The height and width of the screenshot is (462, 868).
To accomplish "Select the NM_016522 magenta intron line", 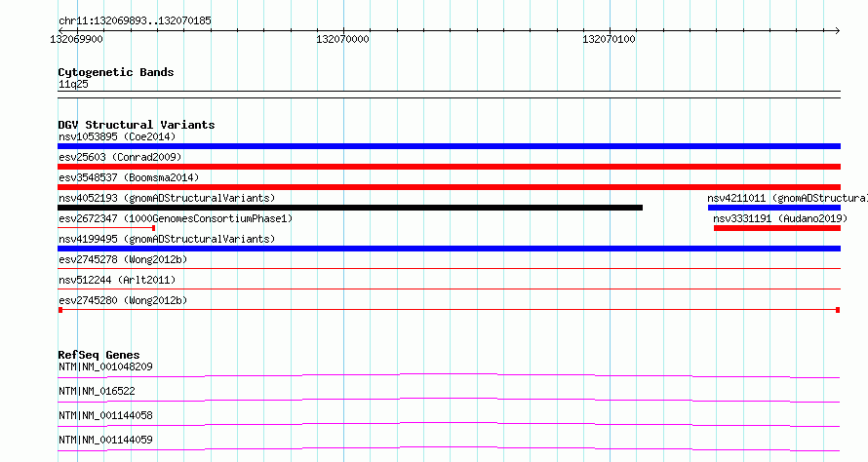I will [x=449, y=400].
